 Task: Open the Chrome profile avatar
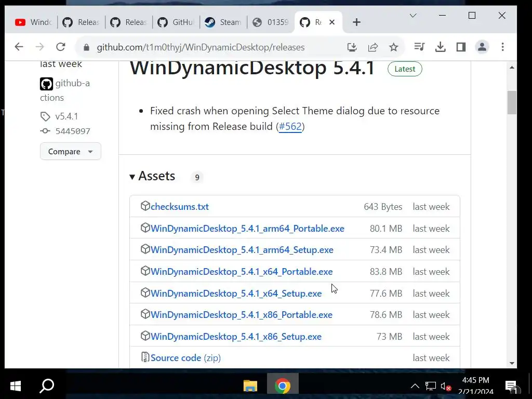point(482,47)
